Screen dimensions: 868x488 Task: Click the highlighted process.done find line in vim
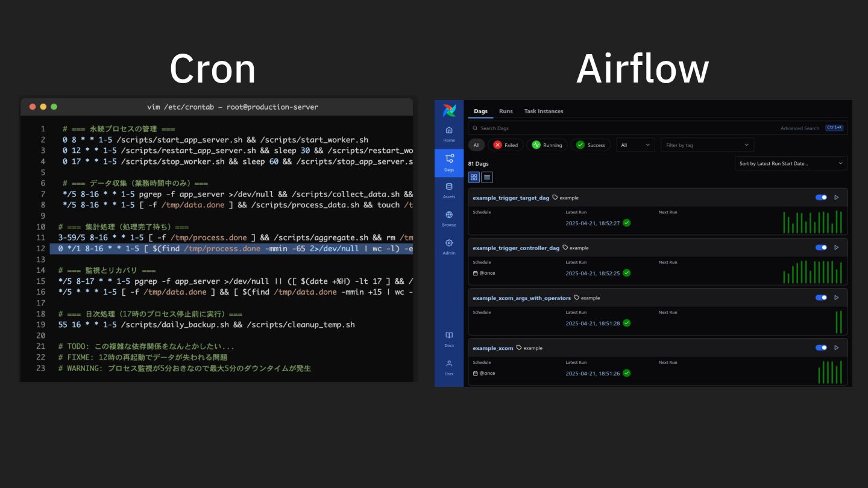pyautogui.click(x=231, y=248)
